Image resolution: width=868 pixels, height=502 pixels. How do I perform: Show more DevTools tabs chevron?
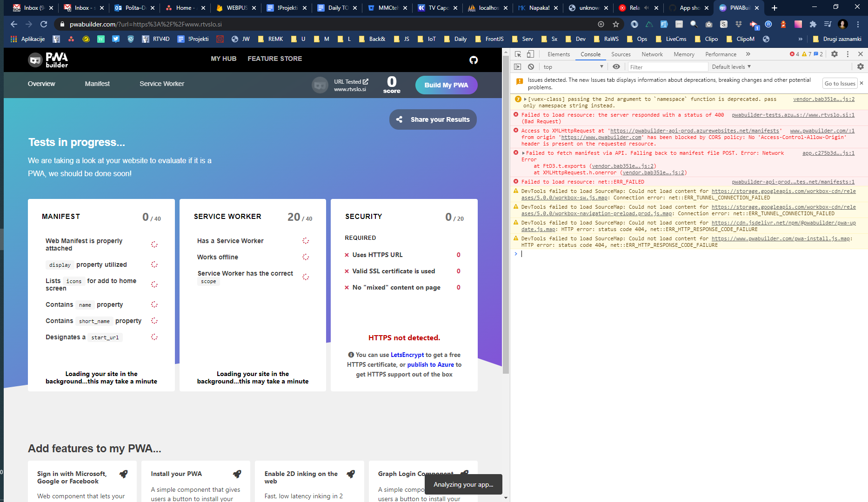(748, 54)
